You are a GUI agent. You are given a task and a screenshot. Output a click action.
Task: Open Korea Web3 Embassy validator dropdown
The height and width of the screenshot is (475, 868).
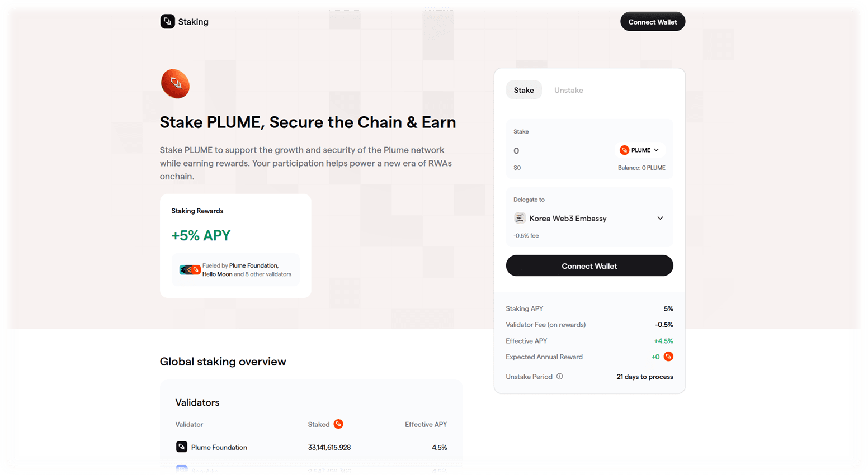589,218
